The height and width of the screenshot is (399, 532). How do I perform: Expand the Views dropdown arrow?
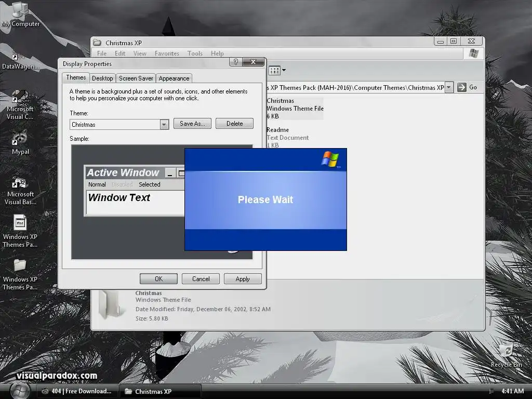tap(284, 71)
